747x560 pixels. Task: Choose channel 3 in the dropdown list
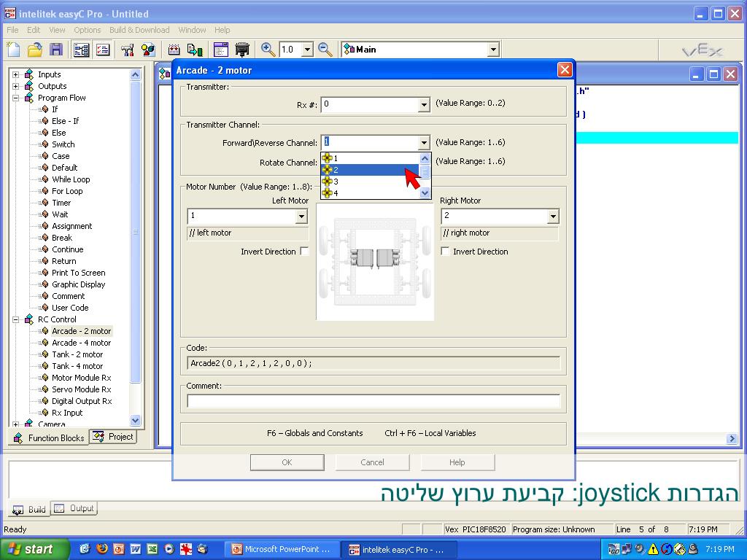[x=370, y=182]
